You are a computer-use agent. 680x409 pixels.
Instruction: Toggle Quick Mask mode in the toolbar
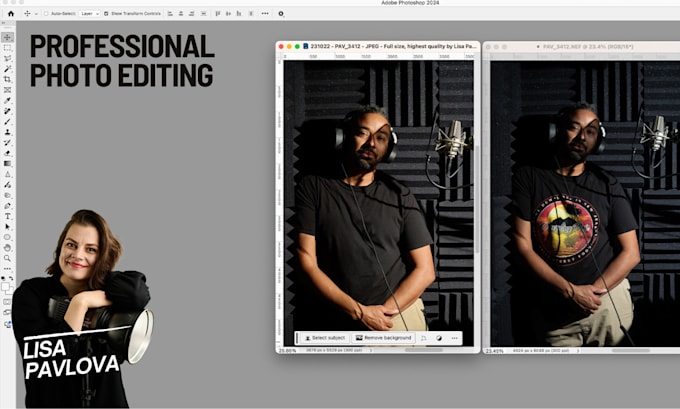point(7,302)
